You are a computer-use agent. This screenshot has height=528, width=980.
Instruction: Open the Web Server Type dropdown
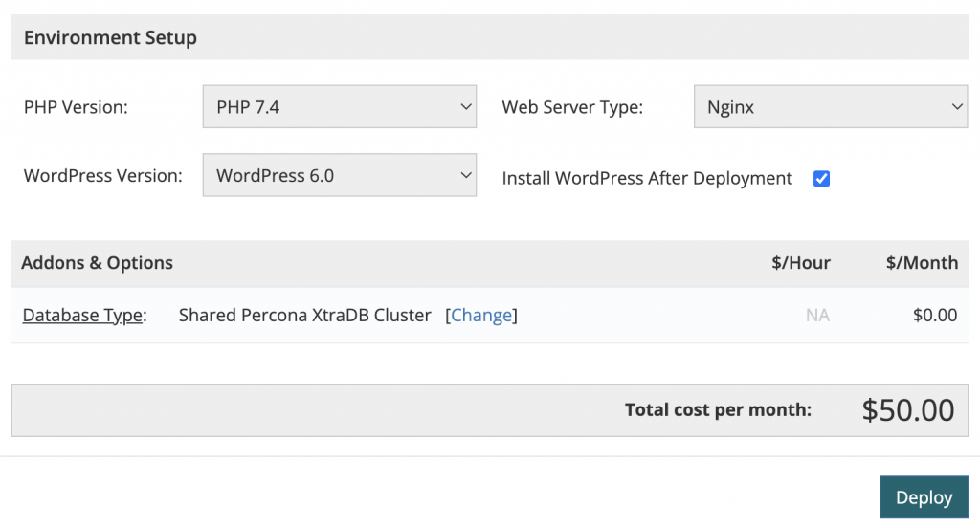831,107
